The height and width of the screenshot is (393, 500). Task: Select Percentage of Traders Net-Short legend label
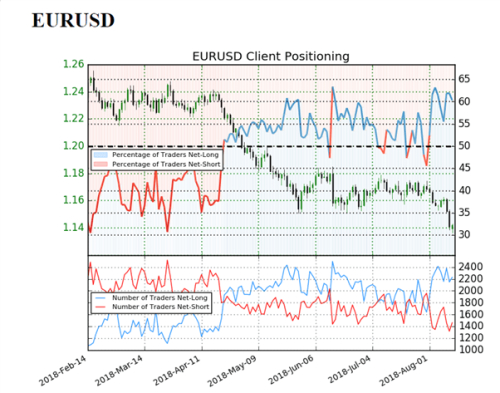(166, 164)
